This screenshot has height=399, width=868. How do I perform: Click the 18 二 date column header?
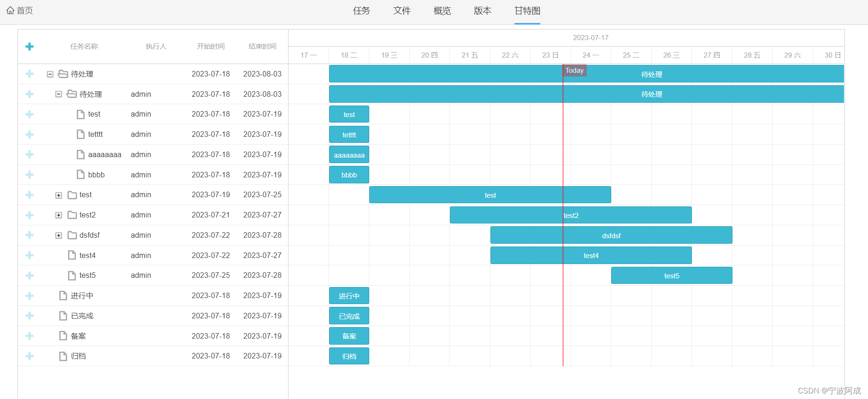click(x=349, y=55)
